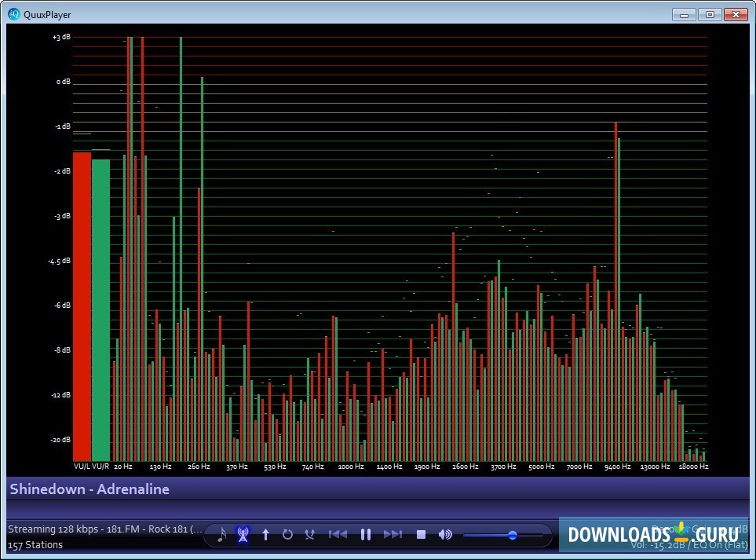Viewport: 756px width, 560px height.
Task: Click the up arrow icon
Action: click(x=265, y=534)
